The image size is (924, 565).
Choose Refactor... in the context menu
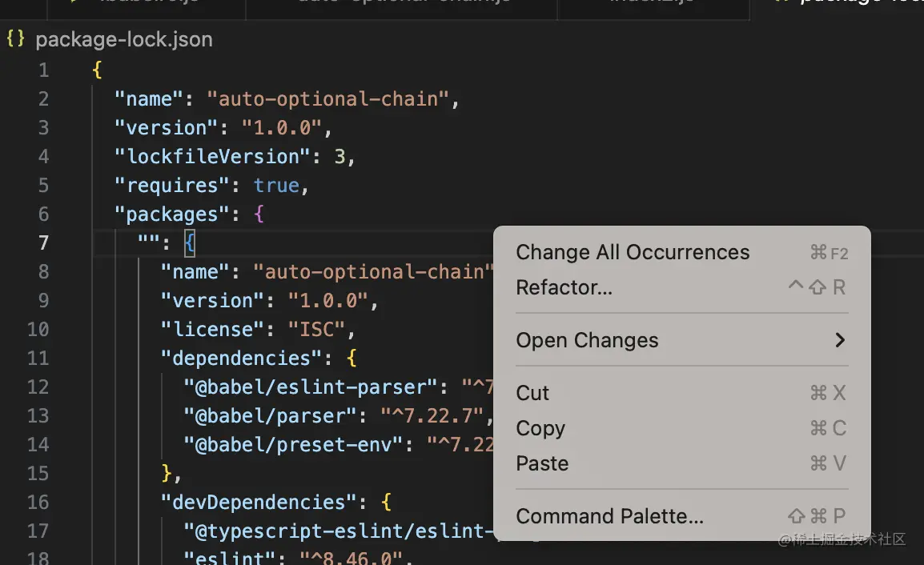pos(564,287)
